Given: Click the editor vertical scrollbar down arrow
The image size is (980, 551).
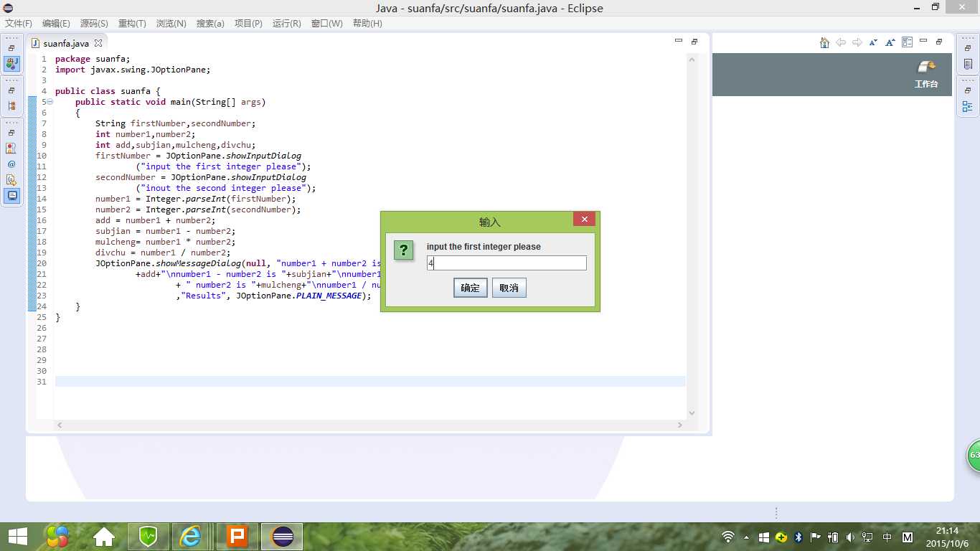Looking at the screenshot, I should click(692, 413).
